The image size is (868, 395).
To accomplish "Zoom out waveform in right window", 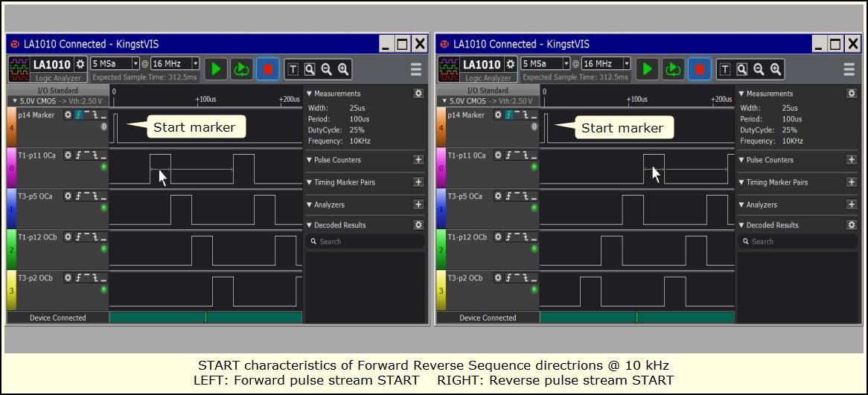I will (x=759, y=69).
